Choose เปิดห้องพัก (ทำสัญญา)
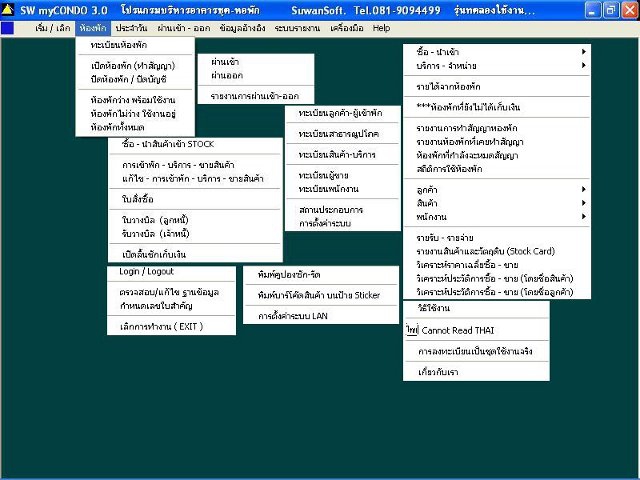This screenshot has height=480, width=640. click(135, 66)
